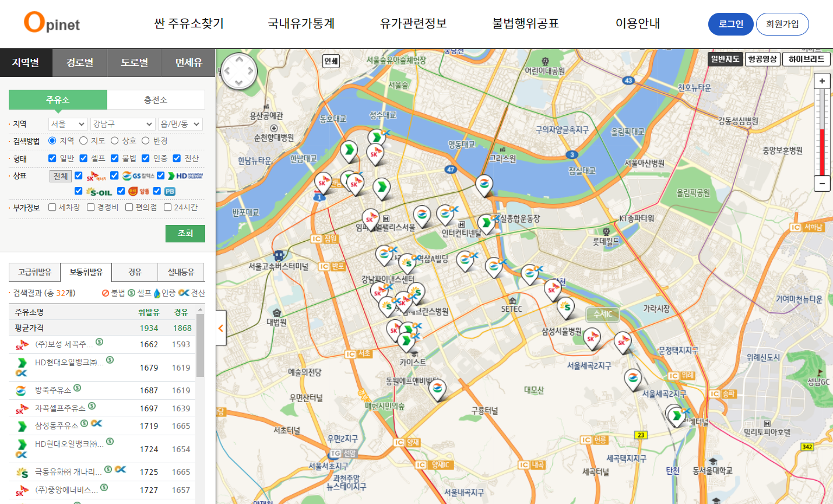The width and height of the screenshot is (833, 504).
Task: Uncheck the 셀프 type checkbox
Action: pos(83,158)
